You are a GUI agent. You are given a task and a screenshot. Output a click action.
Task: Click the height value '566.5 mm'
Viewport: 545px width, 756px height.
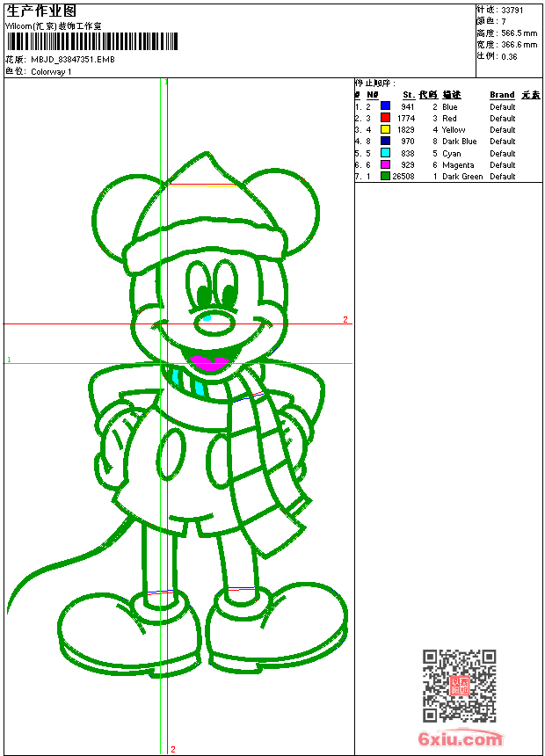[519, 33]
